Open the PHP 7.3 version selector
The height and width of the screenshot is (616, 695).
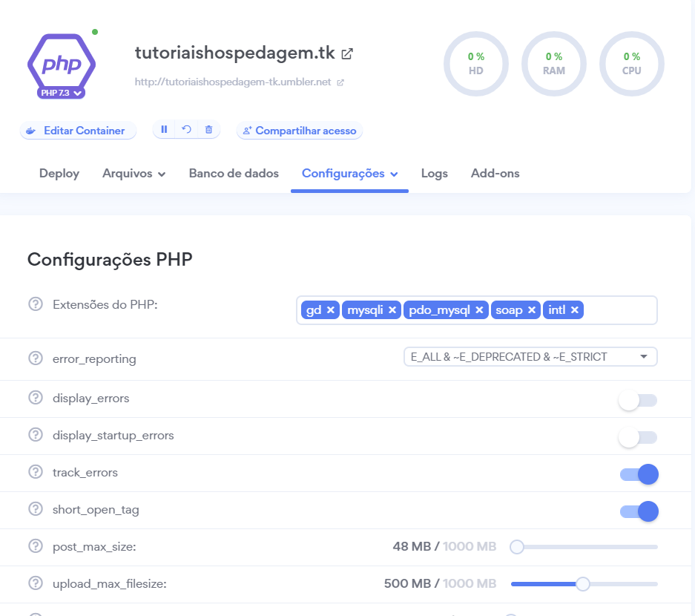tap(61, 94)
